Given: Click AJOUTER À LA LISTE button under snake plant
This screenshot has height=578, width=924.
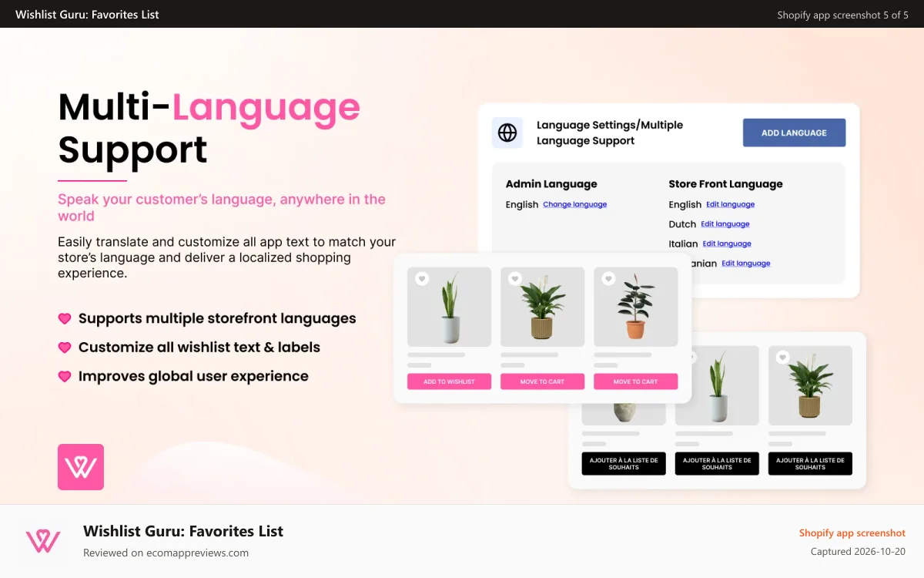Looking at the screenshot, I should click(x=717, y=463).
